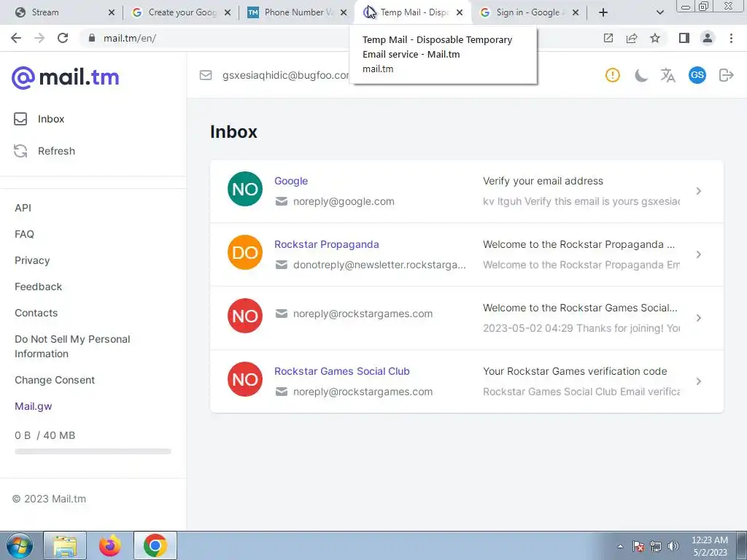Toggle the browser side panel
The width and height of the screenshot is (747, 560).
click(684, 38)
